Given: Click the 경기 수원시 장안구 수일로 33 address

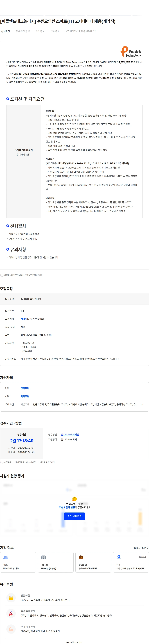Looking at the screenshot, I should click(64, 359).
